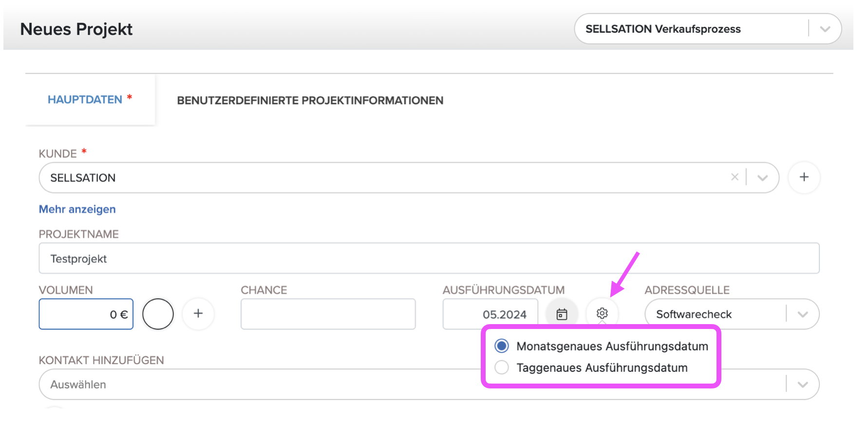Select Taggenaues Ausführungsdatum radio option

[x=502, y=367]
